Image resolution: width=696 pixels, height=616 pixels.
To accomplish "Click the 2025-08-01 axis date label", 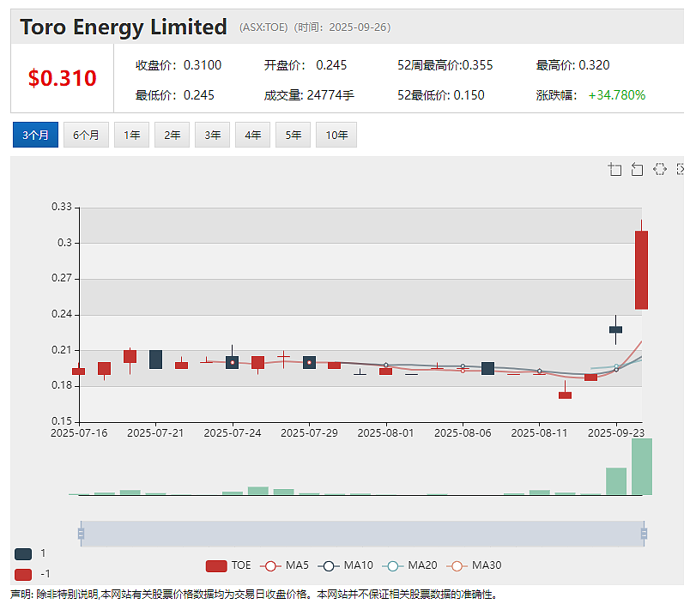I will (385, 433).
